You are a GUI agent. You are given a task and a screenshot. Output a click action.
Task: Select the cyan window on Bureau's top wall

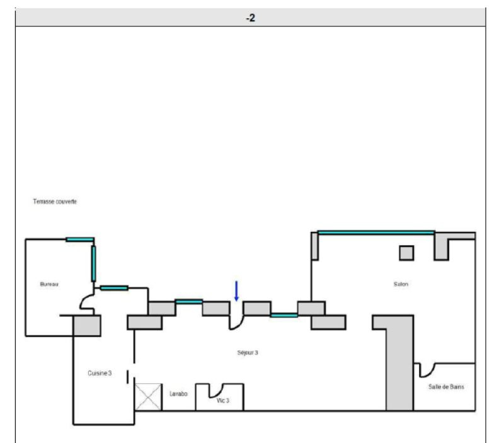tap(80, 239)
